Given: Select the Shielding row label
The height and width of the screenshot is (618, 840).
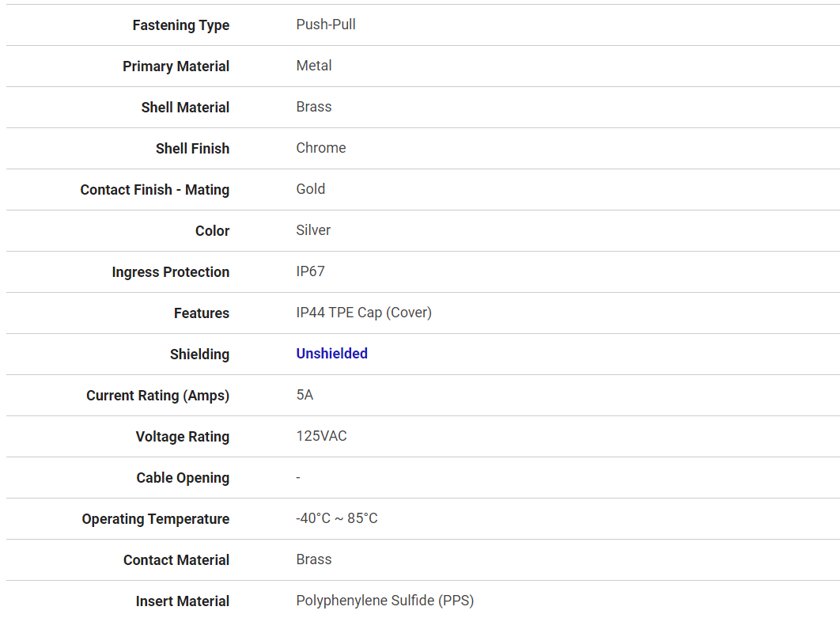Looking at the screenshot, I should click(x=200, y=354).
